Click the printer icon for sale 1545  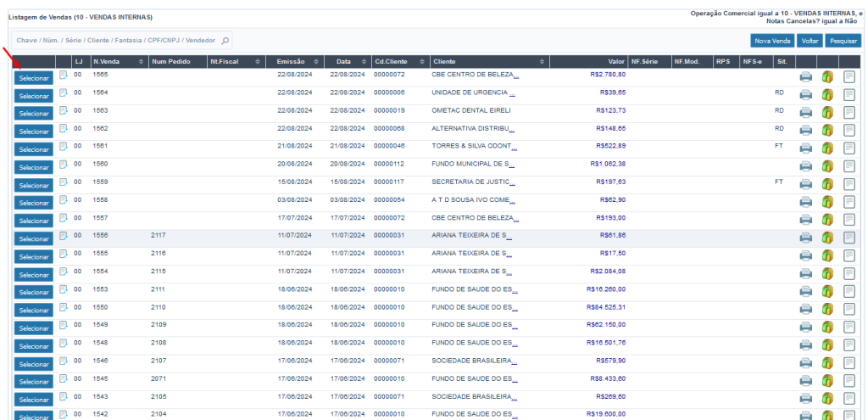(x=805, y=380)
